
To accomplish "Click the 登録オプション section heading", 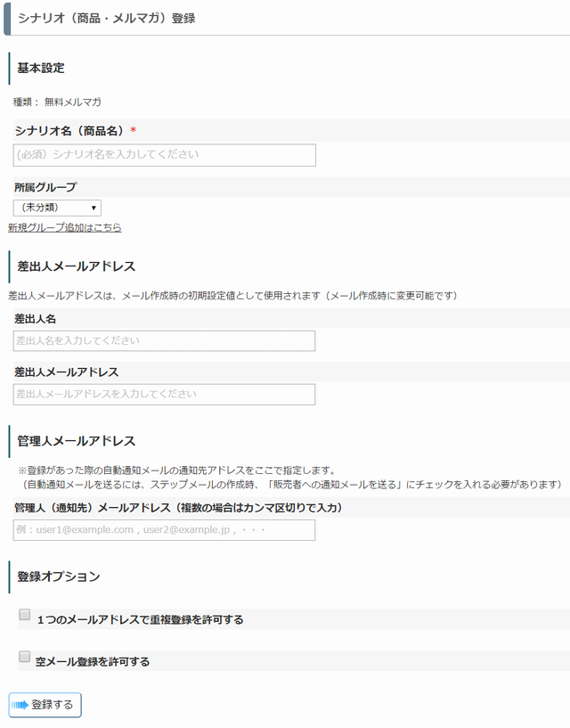I will tap(59, 577).
